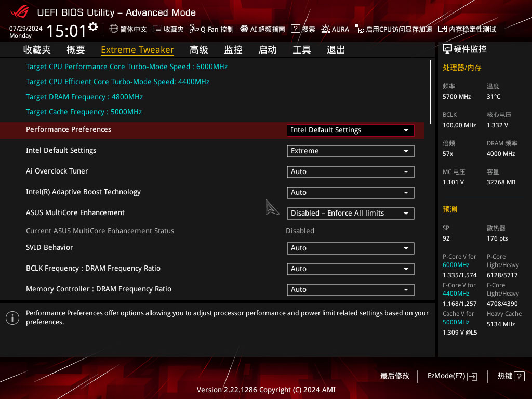Click the 1.101 V MC voltage value
The height and width of the screenshot is (399, 532).
click(453, 182)
